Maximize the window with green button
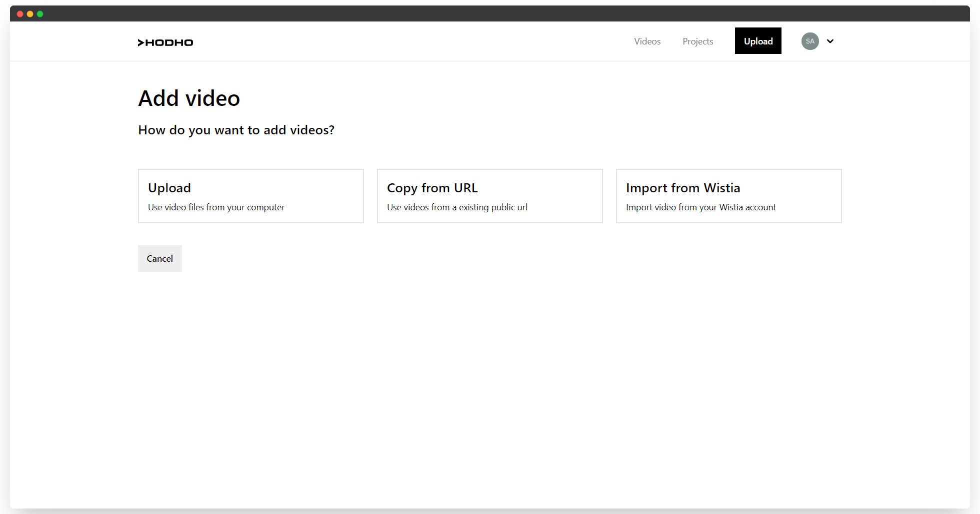This screenshot has width=980, height=514. (x=40, y=14)
